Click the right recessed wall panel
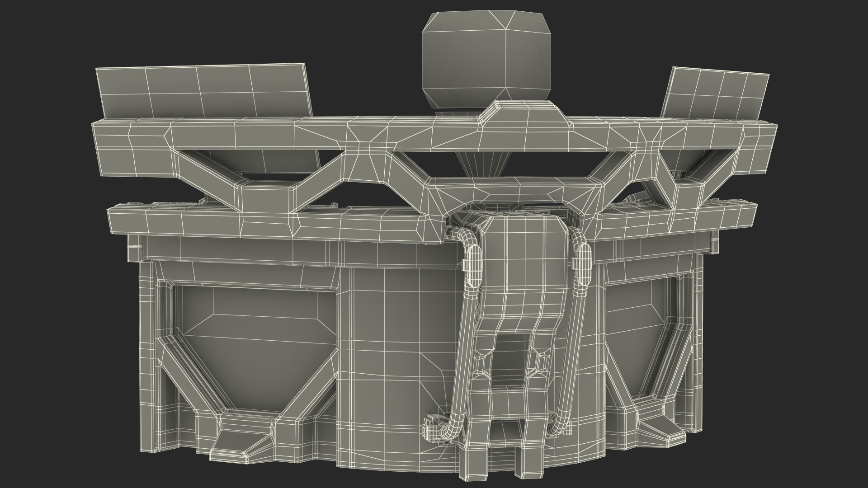 point(633,334)
